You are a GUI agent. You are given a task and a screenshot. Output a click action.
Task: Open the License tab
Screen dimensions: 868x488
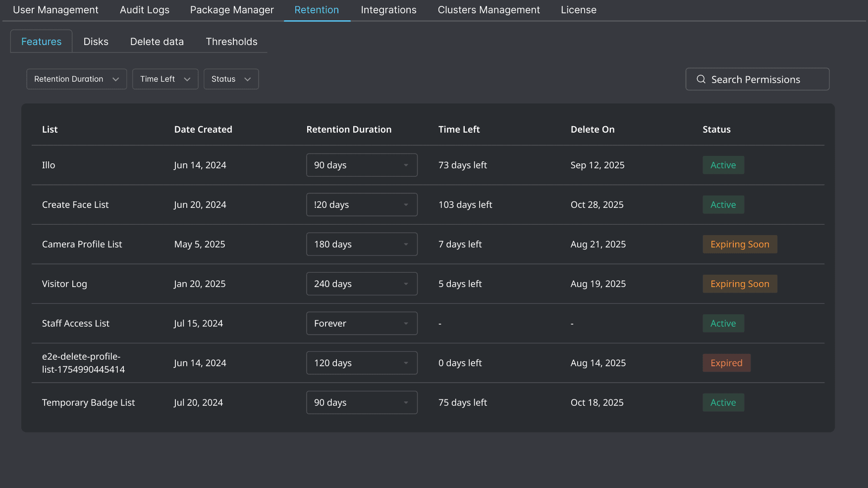pyautogui.click(x=579, y=10)
